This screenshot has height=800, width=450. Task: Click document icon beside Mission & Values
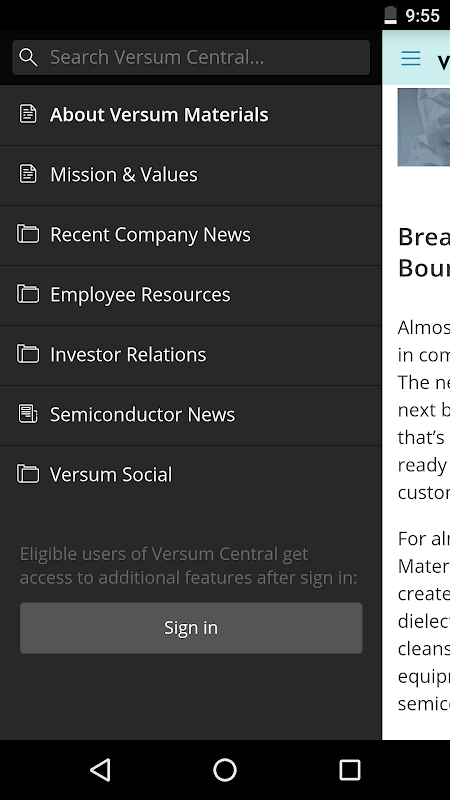click(28, 174)
